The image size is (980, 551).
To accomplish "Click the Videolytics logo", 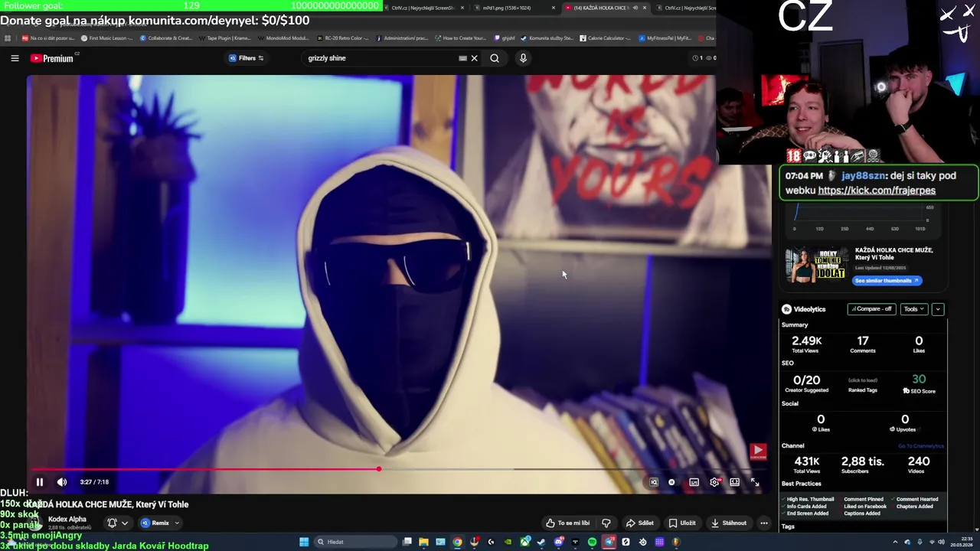I will (x=804, y=309).
